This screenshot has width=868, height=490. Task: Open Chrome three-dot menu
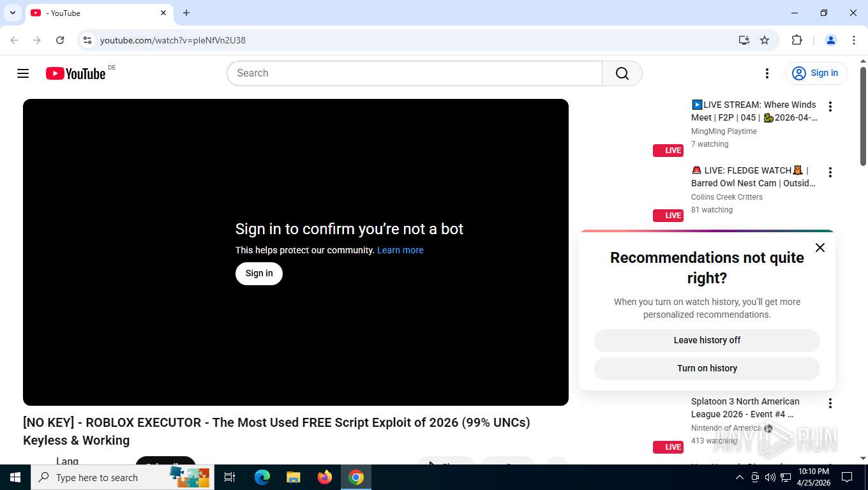854,40
